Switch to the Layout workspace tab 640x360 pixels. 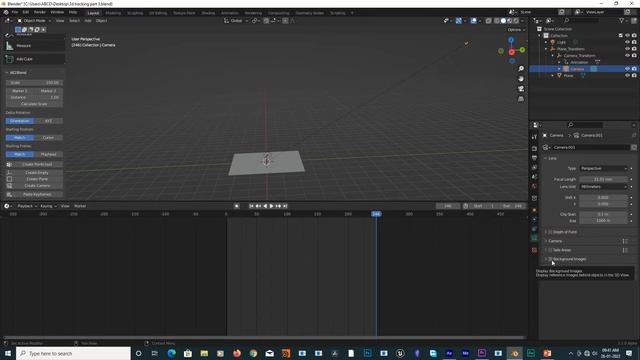pos(93,13)
